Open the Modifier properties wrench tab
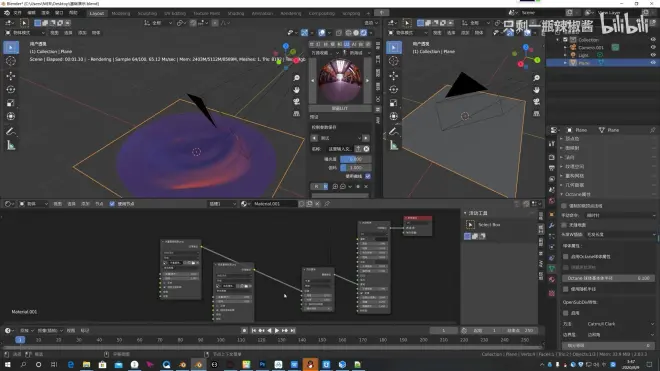Screen dimensions: 660x371 coord(551,226)
